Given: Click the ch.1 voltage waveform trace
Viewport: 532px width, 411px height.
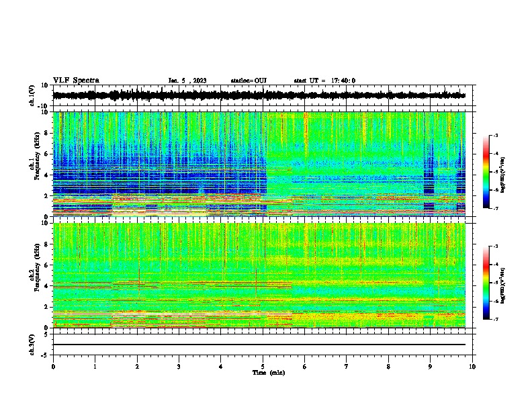Looking at the screenshot, I should pos(259,95).
